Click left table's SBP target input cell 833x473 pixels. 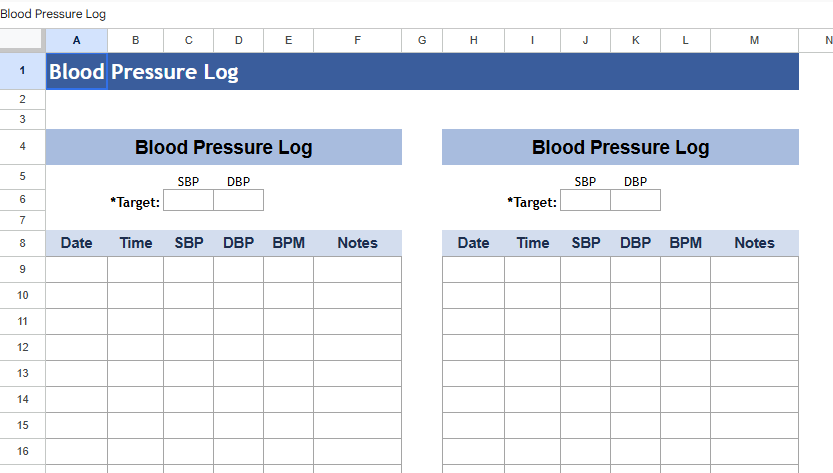tap(188, 201)
